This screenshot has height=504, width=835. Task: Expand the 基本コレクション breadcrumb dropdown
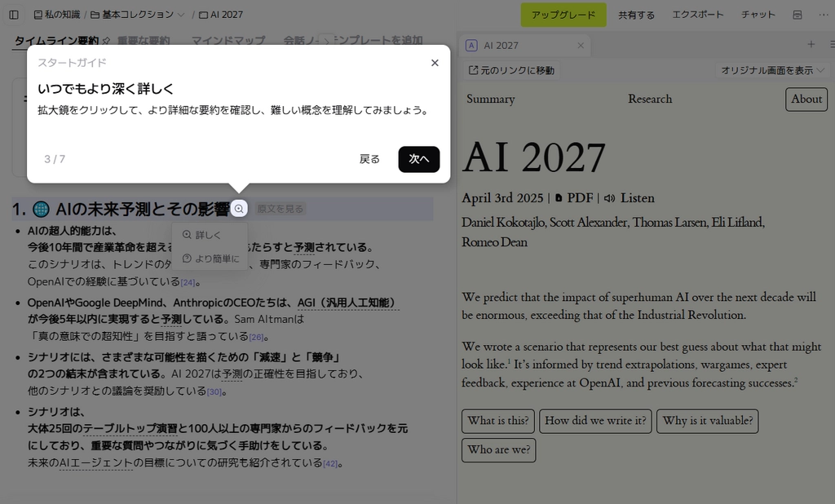tap(181, 15)
